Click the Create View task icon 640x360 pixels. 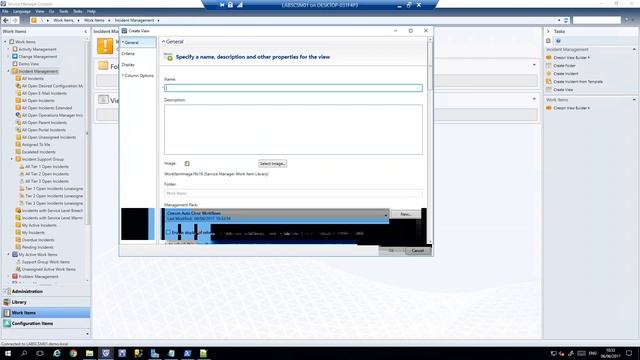549,89
